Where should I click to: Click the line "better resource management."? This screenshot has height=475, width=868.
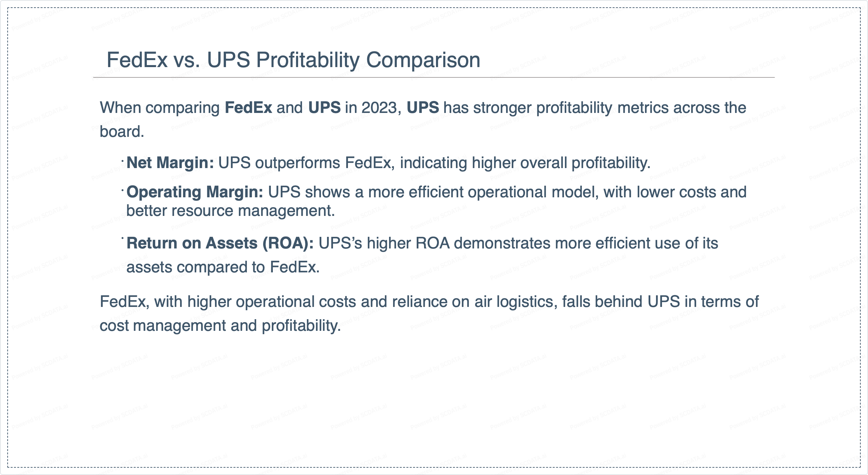(231, 211)
